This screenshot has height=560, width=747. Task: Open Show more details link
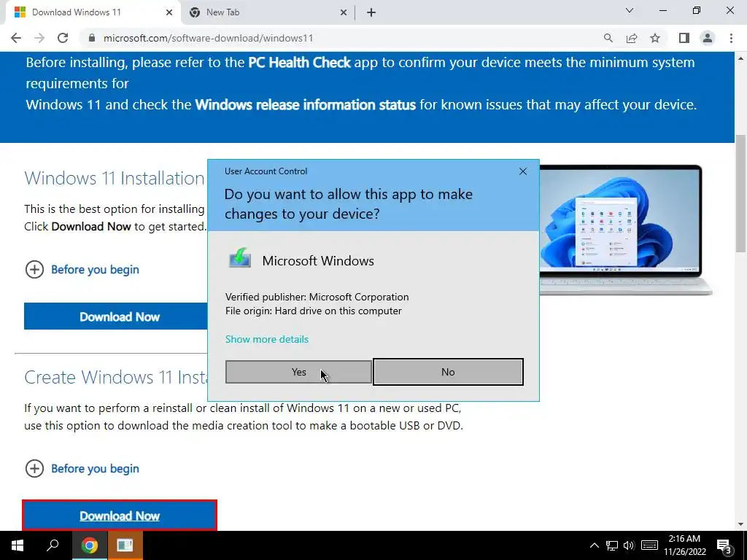click(x=267, y=339)
